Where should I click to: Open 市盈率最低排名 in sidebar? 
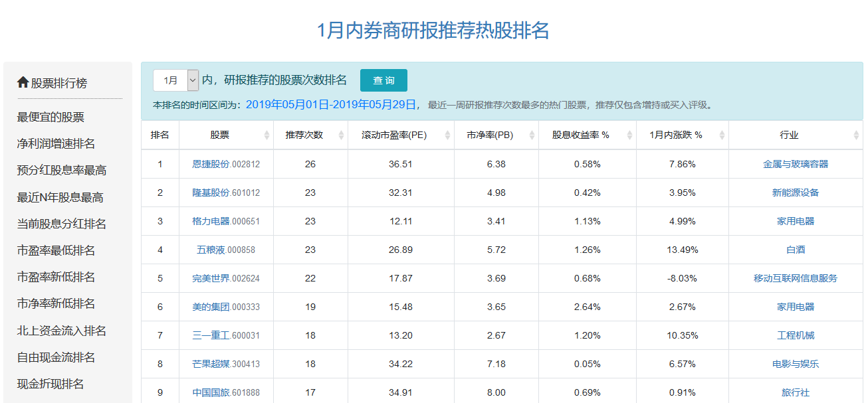click(x=56, y=251)
